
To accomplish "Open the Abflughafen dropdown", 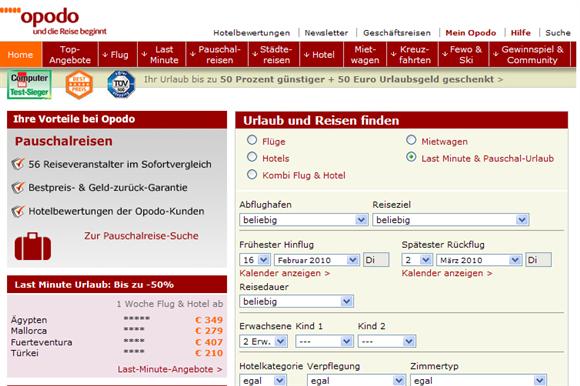I will (304, 220).
